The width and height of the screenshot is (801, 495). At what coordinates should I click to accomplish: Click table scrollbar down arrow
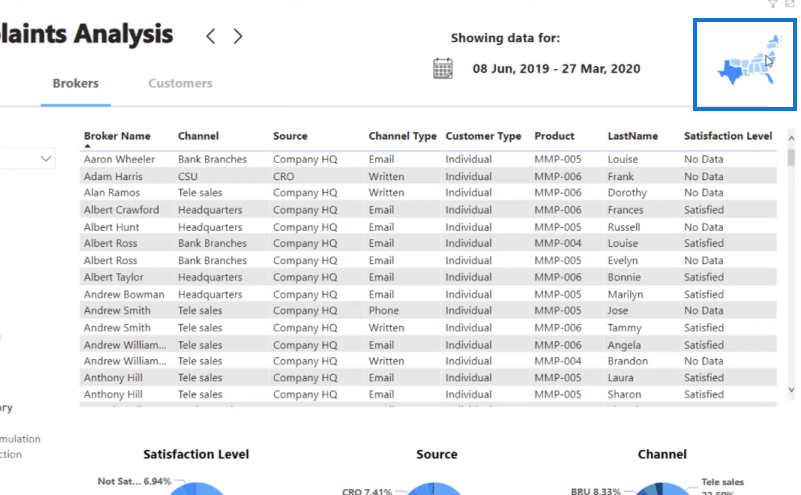click(x=791, y=390)
